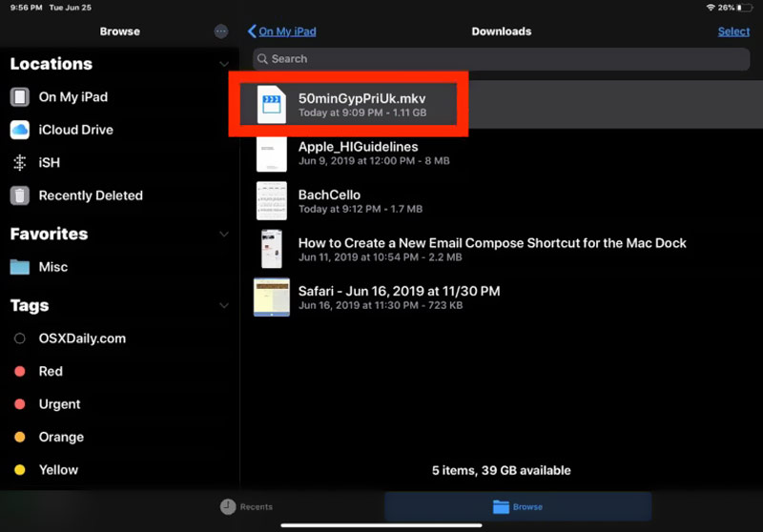Collapse the Tags section chevron
Screen dimensions: 763x532
[224, 306]
